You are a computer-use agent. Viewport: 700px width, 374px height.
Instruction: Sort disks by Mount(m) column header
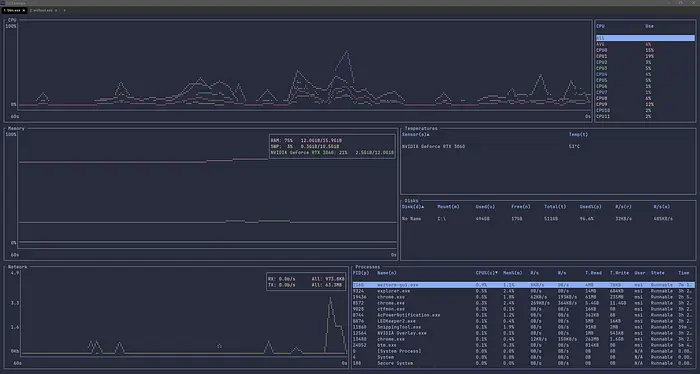[448, 207]
